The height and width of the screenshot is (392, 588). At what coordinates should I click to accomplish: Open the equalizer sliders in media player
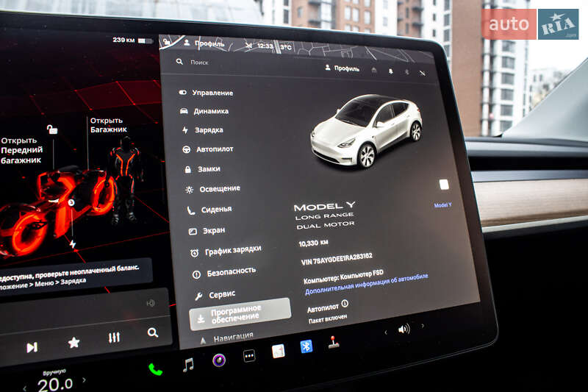pyautogui.click(x=114, y=338)
